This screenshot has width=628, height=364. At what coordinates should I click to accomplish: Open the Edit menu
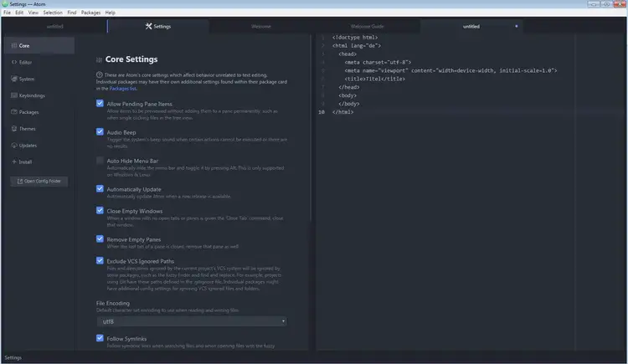[19, 13]
